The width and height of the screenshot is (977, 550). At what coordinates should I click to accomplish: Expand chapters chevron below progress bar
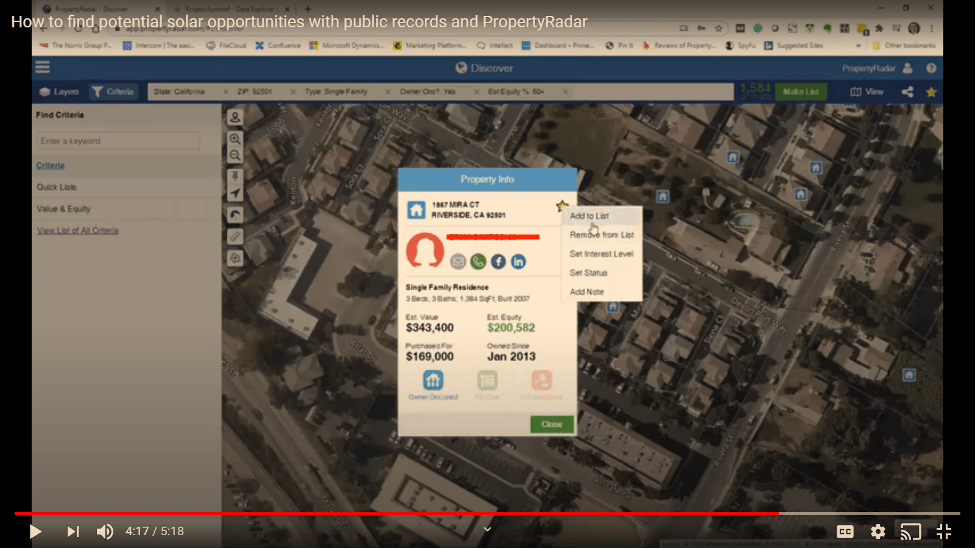point(487,529)
